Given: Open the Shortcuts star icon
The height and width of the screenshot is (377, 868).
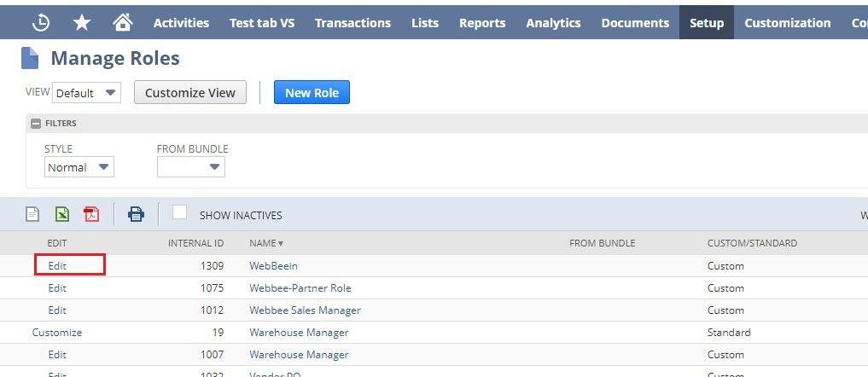Looking at the screenshot, I should (x=82, y=23).
